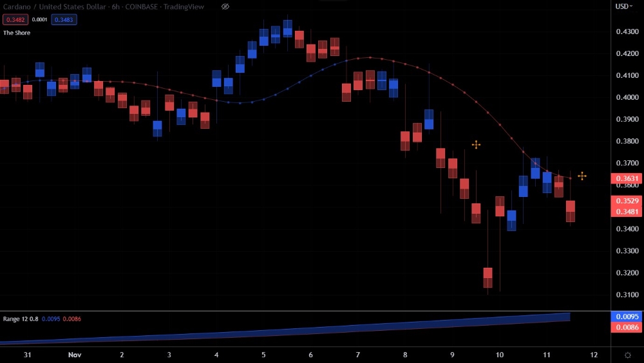
Task: Click the blue 0.3483 buy price button
Action: tap(64, 20)
